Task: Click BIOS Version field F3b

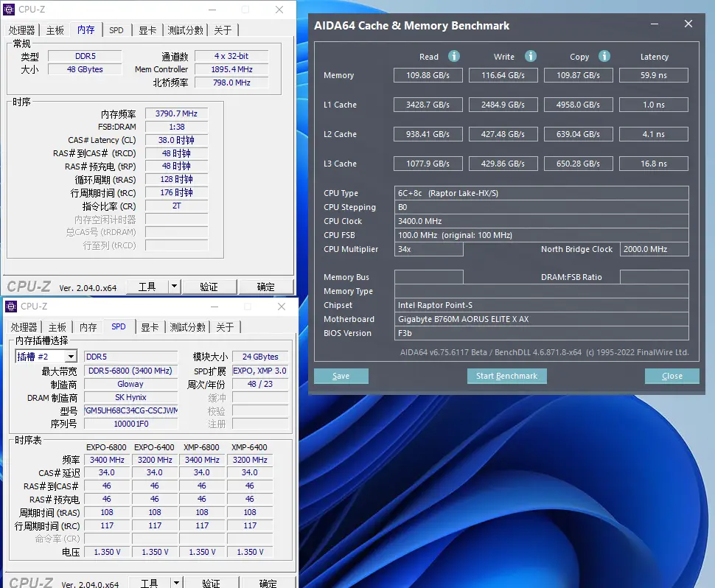Action: pyautogui.click(x=541, y=333)
